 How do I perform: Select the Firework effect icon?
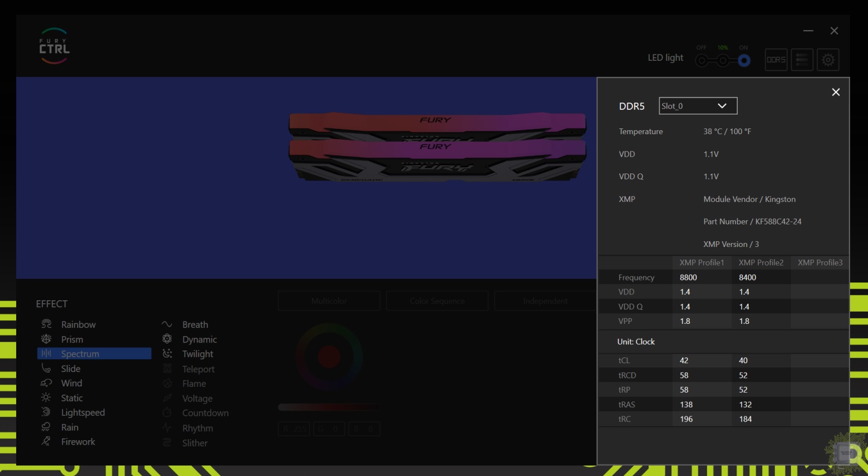click(x=46, y=442)
